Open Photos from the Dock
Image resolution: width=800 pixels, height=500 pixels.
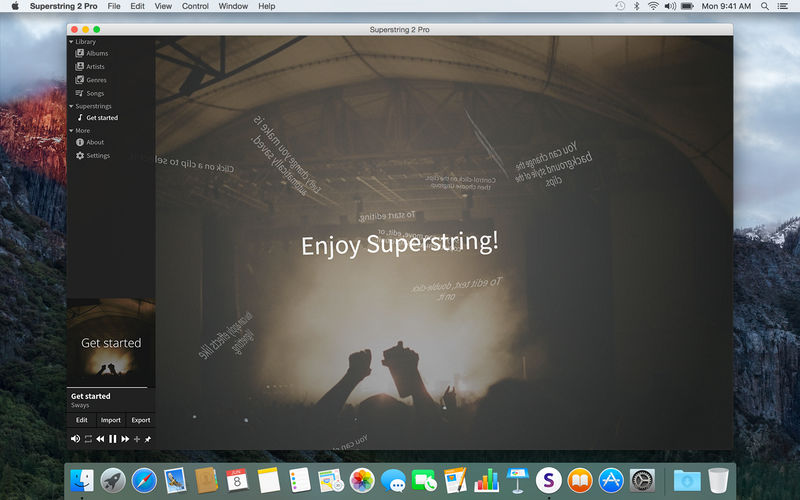coord(362,480)
